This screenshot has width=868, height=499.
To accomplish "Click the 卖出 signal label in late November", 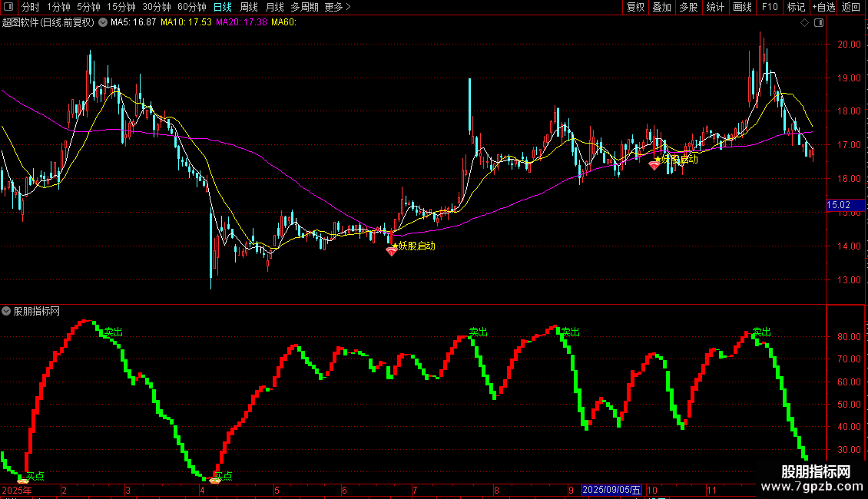I will [x=762, y=332].
